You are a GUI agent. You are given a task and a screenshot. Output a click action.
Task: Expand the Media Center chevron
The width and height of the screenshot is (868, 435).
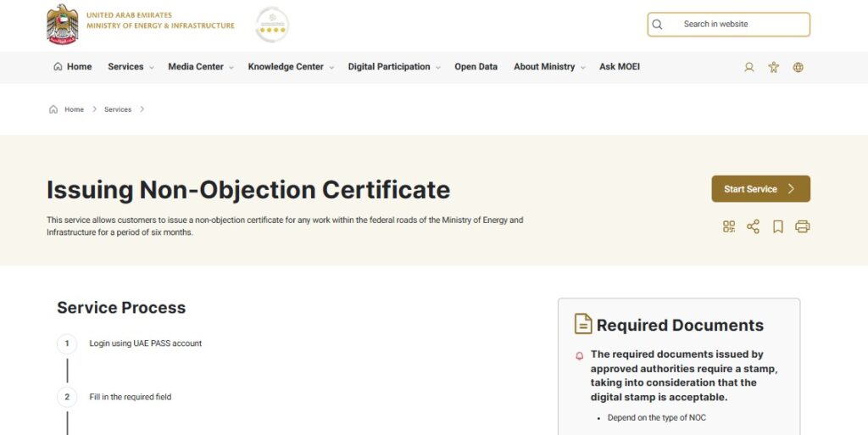coord(231,68)
